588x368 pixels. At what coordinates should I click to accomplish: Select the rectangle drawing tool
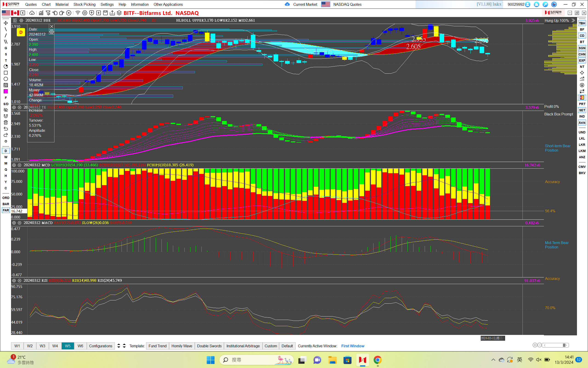point(6,72)
